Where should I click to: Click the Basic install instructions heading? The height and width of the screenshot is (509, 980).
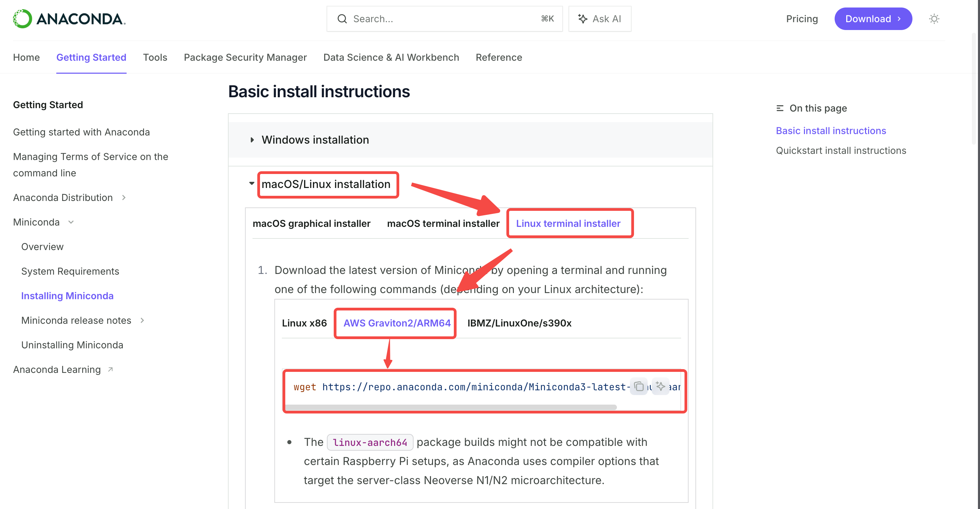[319, 92]
